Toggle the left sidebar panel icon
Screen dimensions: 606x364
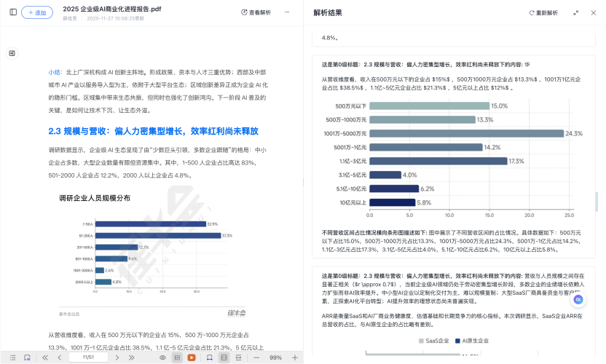(x=13, y=12)
